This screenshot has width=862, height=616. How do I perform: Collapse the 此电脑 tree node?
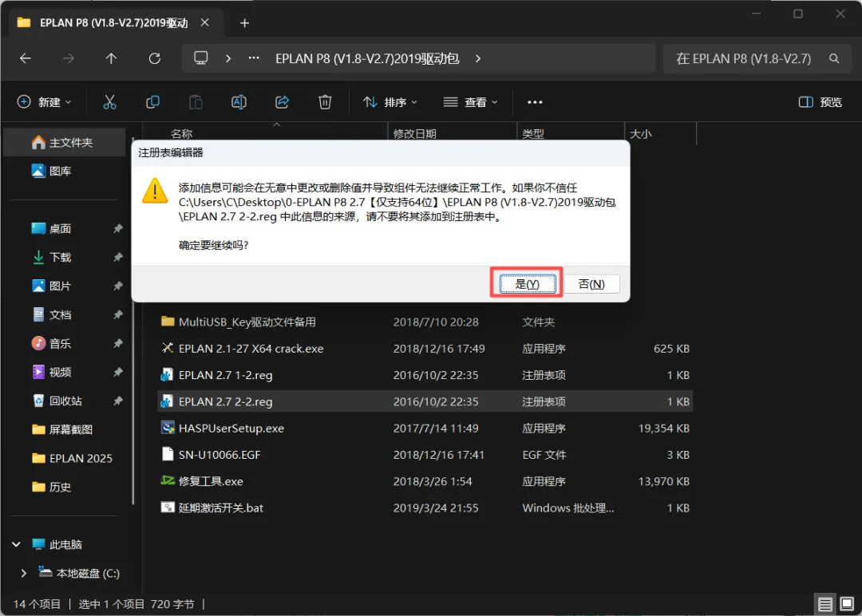[17, 544]
